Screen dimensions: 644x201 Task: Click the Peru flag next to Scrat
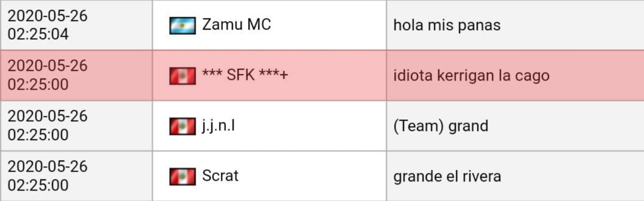(x=182, y=176)
